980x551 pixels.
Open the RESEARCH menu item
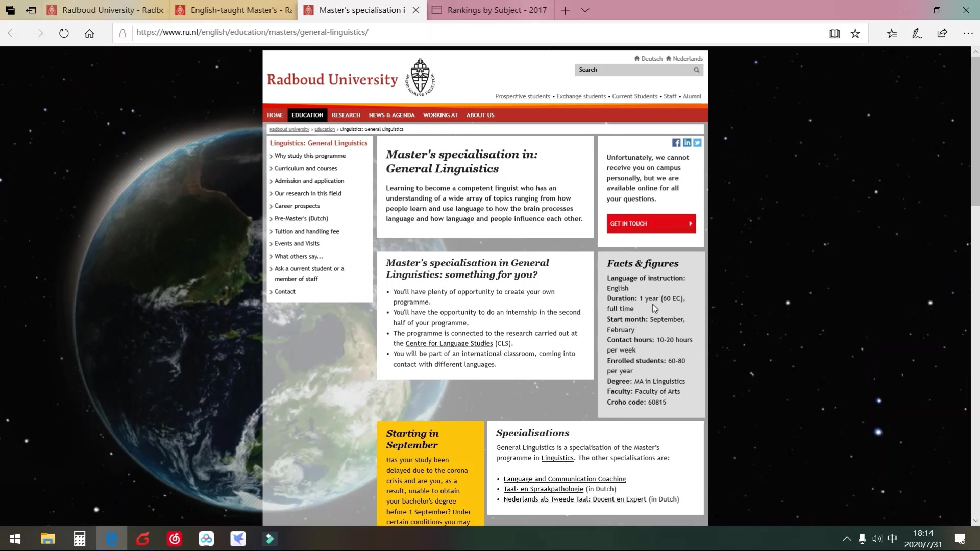point(346,115)
